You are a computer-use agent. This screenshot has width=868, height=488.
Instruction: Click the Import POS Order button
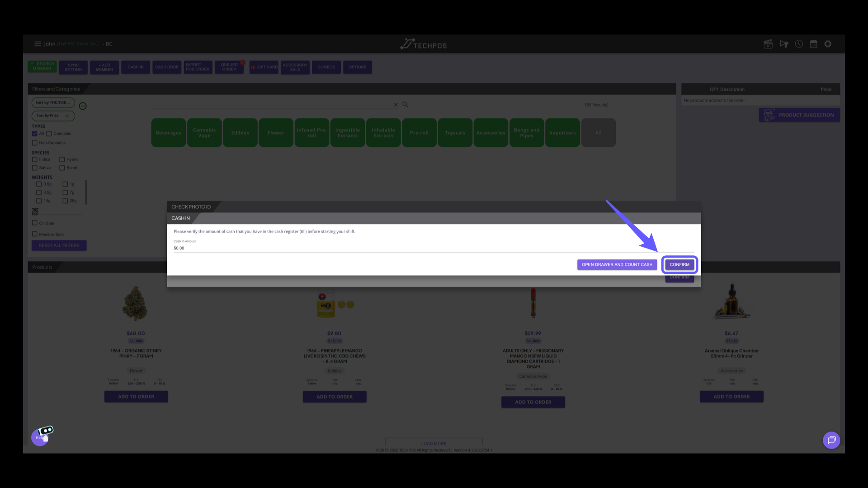198,67
